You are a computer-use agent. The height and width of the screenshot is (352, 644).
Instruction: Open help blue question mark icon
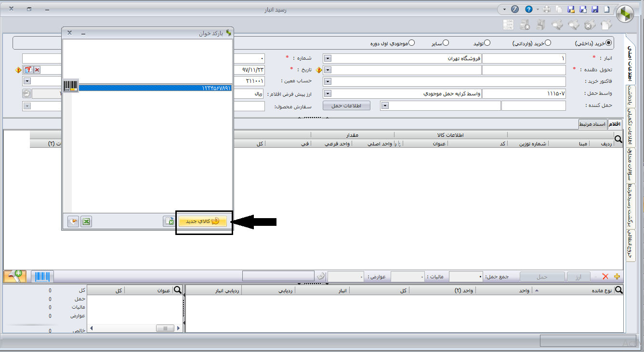[x=529, y=9]
